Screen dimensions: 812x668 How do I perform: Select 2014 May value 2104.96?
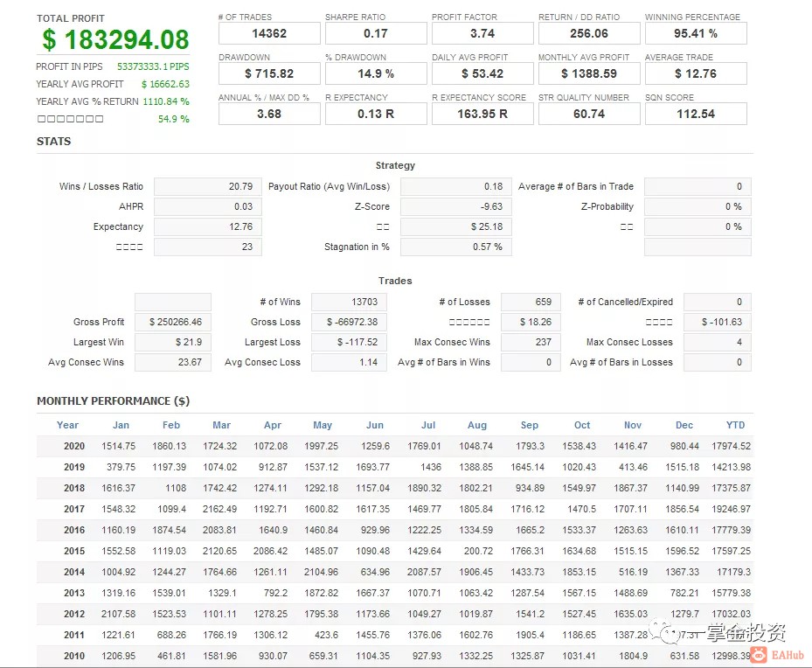321,572
